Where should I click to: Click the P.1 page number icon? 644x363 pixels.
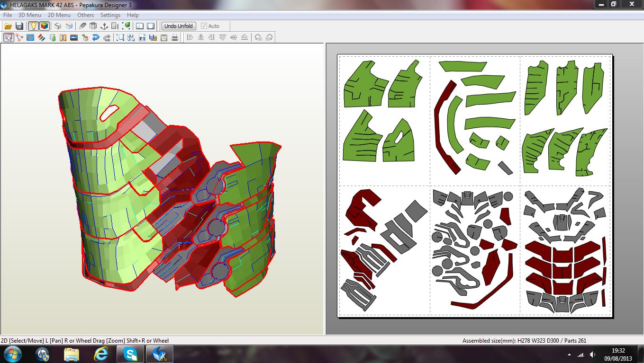(142, 37)
